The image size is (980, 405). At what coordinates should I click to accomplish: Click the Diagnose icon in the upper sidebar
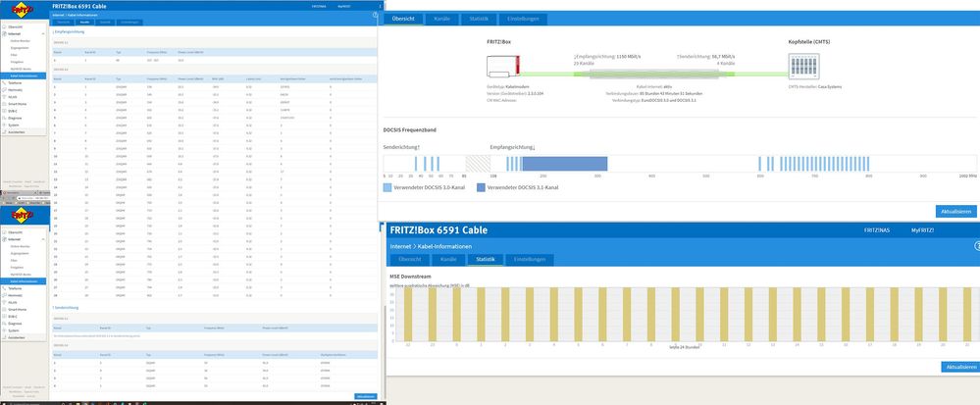click(4, 118)
